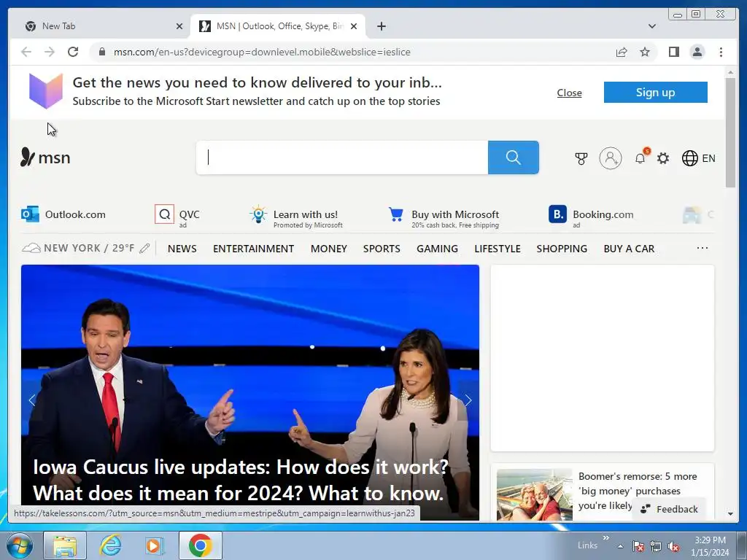Dismiss newsletter banner via Close link

569,93
